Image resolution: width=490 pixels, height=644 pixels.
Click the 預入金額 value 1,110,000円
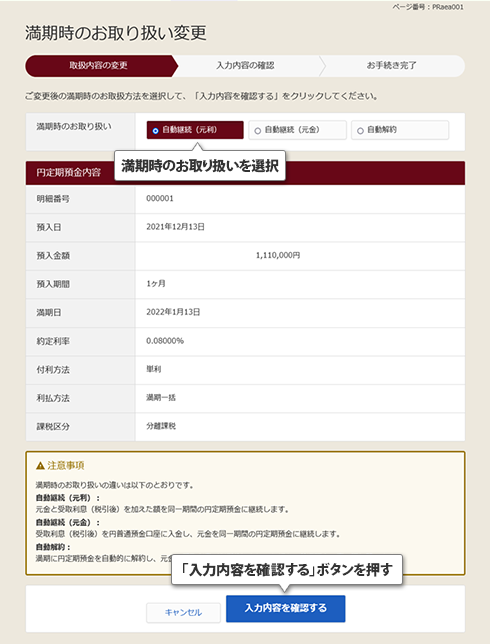tap(278, 255)
